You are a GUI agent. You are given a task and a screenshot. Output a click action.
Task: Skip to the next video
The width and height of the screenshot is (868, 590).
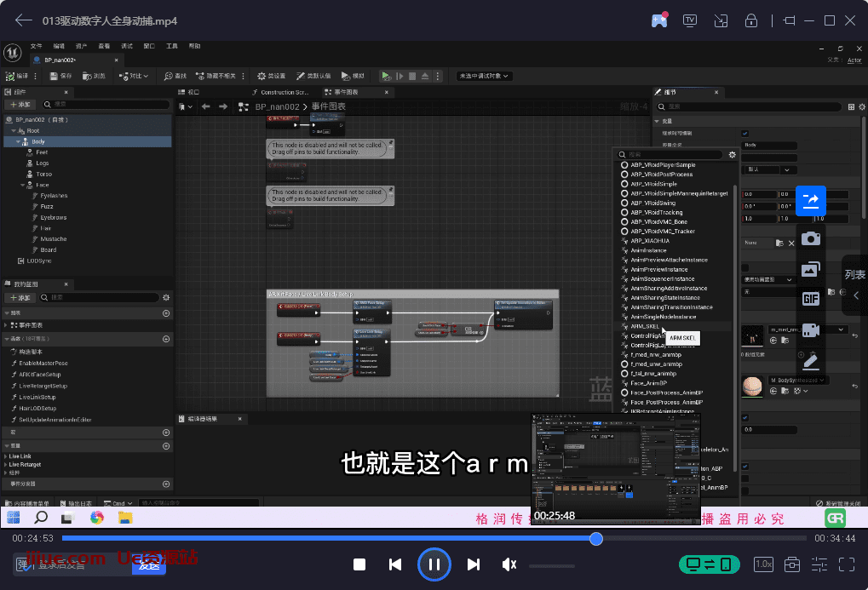474,564
